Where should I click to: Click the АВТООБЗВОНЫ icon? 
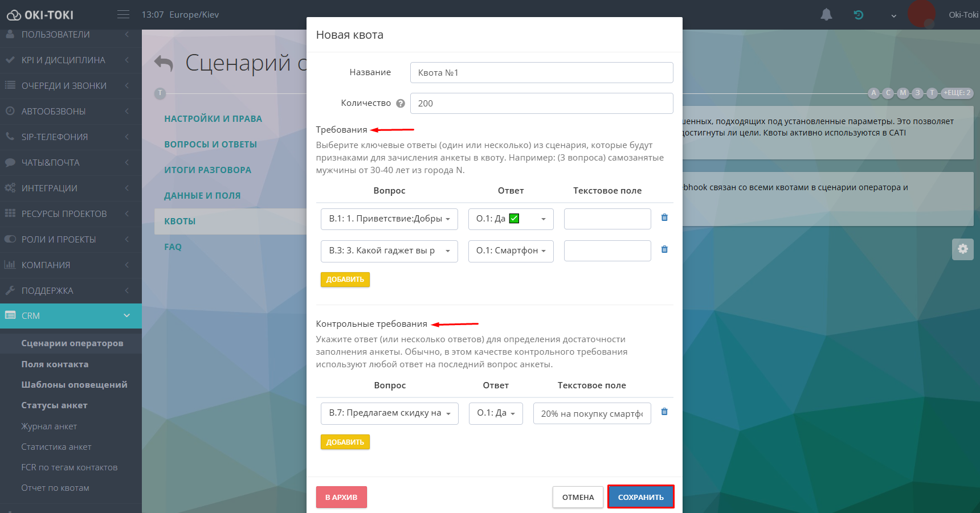[x=10, y=111]
